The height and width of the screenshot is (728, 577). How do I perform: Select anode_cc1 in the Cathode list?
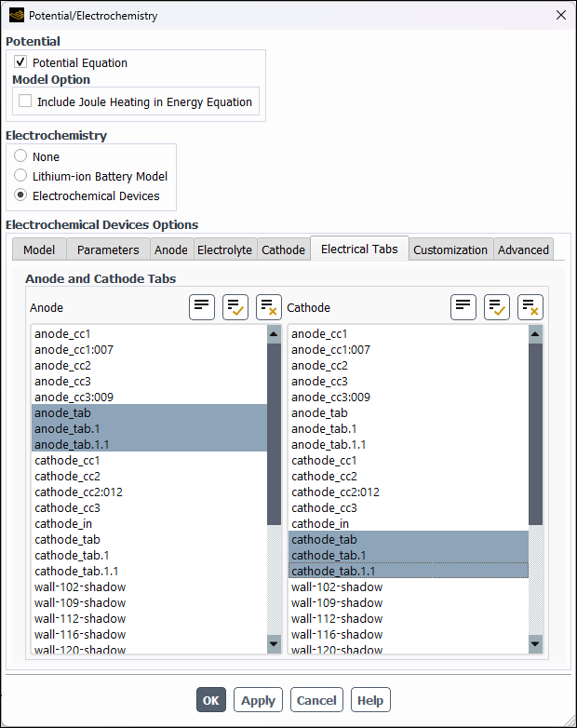coord(409,334)
